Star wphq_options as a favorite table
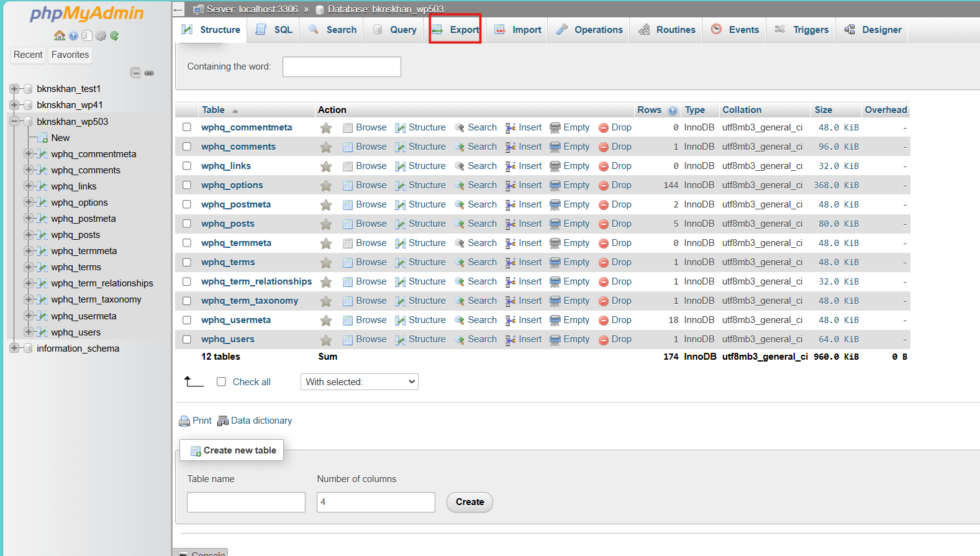The height and width of the screenshot is (556, 980). (325, 186)
